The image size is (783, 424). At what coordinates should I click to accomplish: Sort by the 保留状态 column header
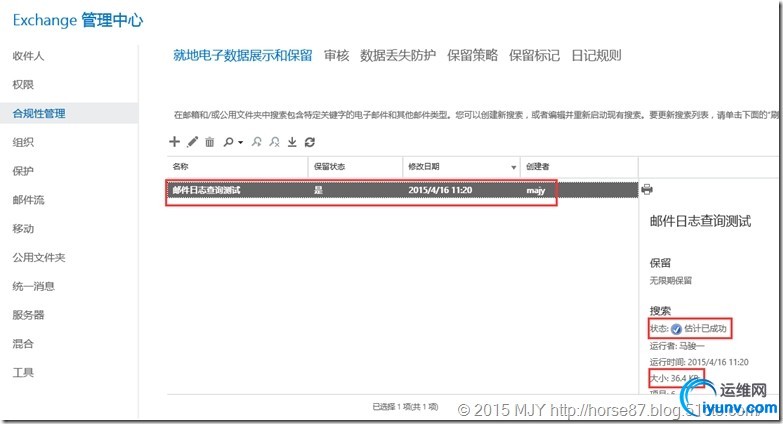329,166
